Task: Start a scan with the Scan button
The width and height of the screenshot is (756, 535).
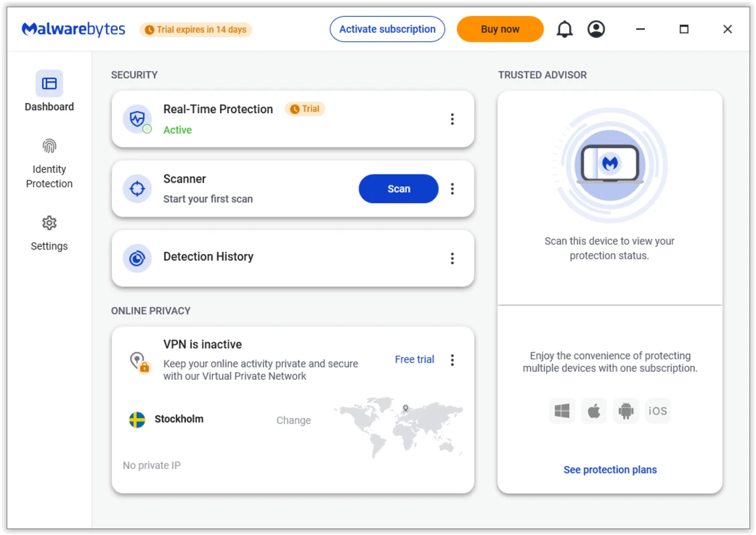Action: (398, 189)
